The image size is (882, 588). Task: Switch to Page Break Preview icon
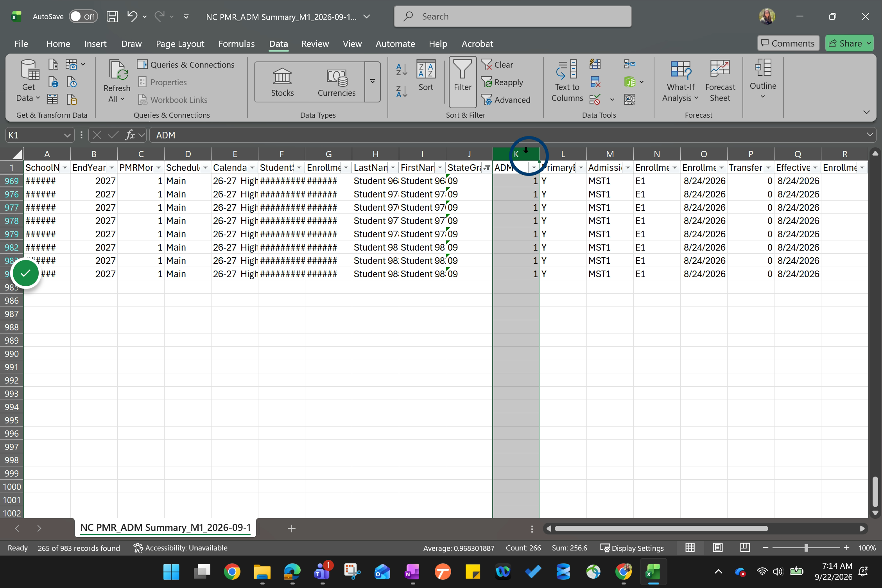745,548
